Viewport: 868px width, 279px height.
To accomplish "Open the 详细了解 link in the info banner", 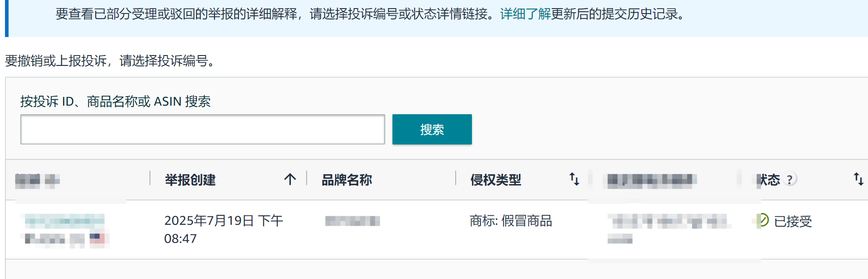I will pos(525,14).
